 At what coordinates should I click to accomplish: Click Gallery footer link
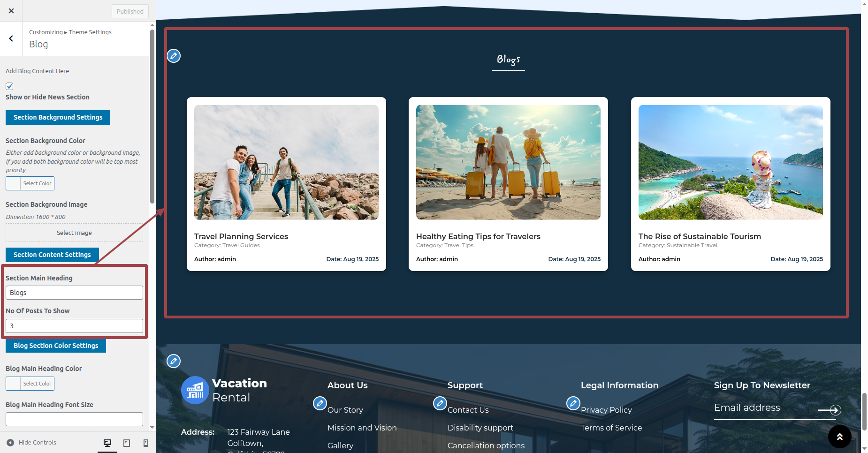point(340,445)
